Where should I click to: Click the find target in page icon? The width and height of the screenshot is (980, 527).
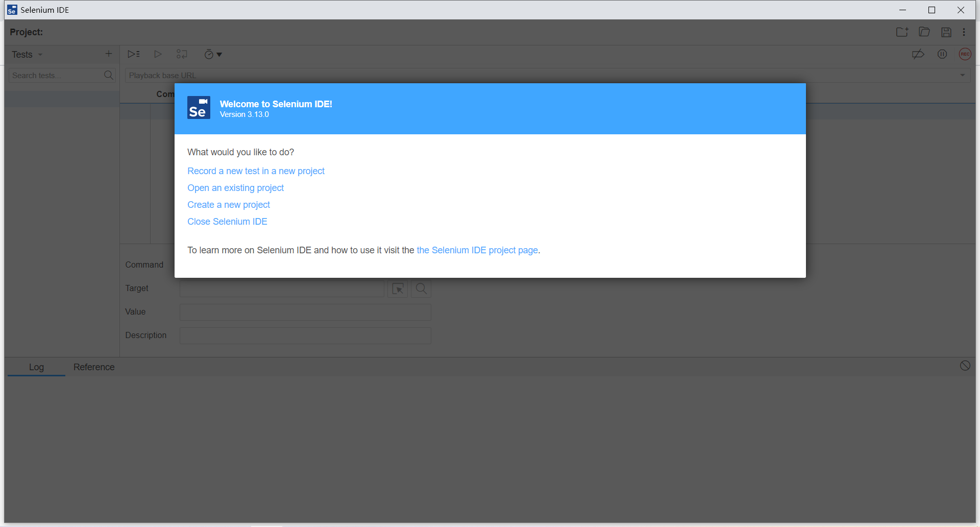pos(421,289)
